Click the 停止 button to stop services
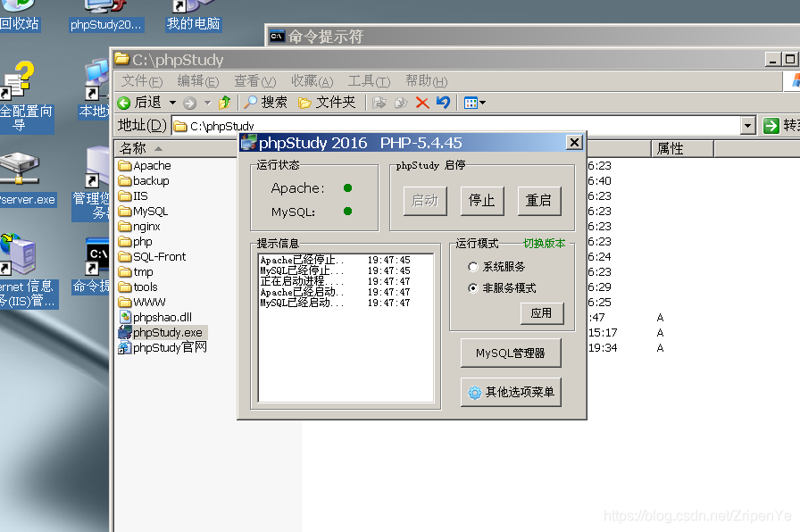The height and width of the screenshot is (532, 800). click(482, 201)
